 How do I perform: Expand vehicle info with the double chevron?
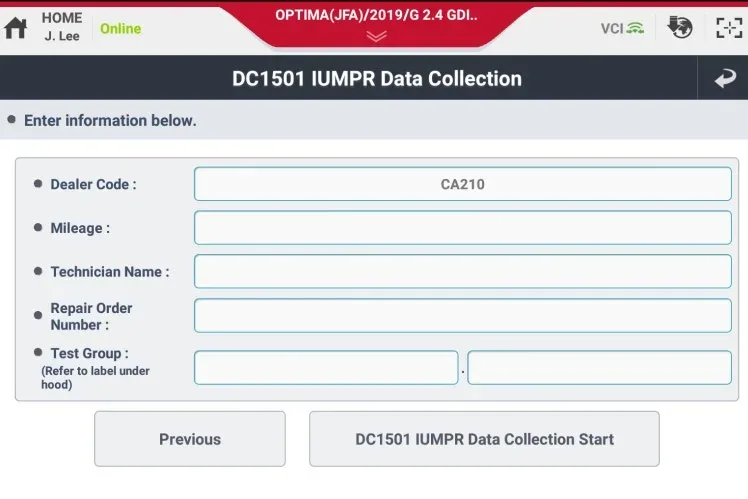(x=376, y=36)
